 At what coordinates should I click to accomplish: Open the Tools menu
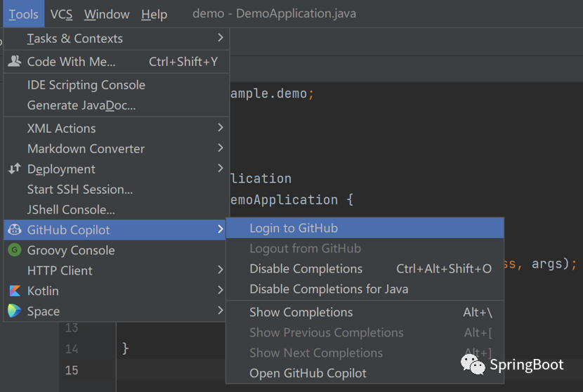point(23,14)
